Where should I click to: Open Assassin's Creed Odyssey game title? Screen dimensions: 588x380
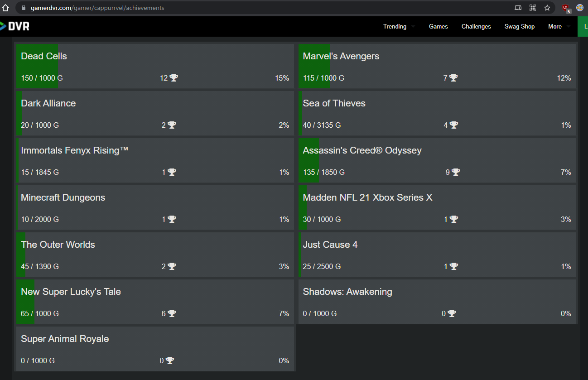(x=362, y=150)
